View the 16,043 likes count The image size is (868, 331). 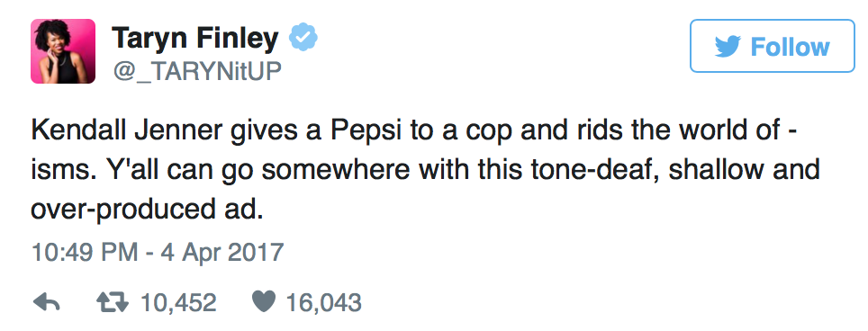point(324,302)
